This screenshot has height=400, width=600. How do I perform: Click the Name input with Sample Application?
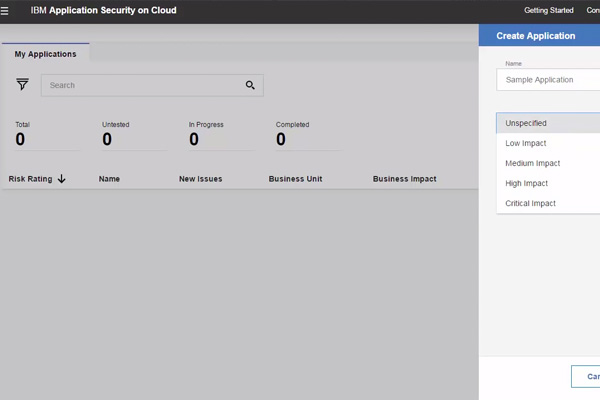pyautogui.click(x=548, y=80)
